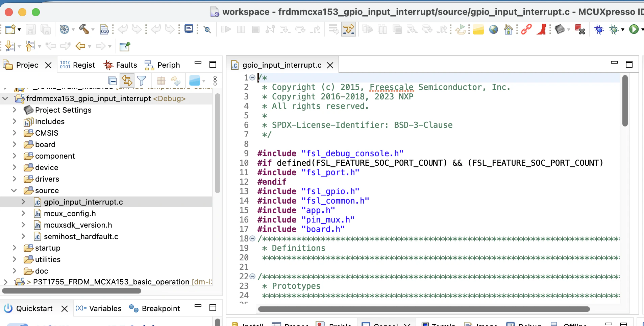Open semihost_hardfault.c in the tree
This screenshot has width=644, height=326.
(x=81, y=236)
